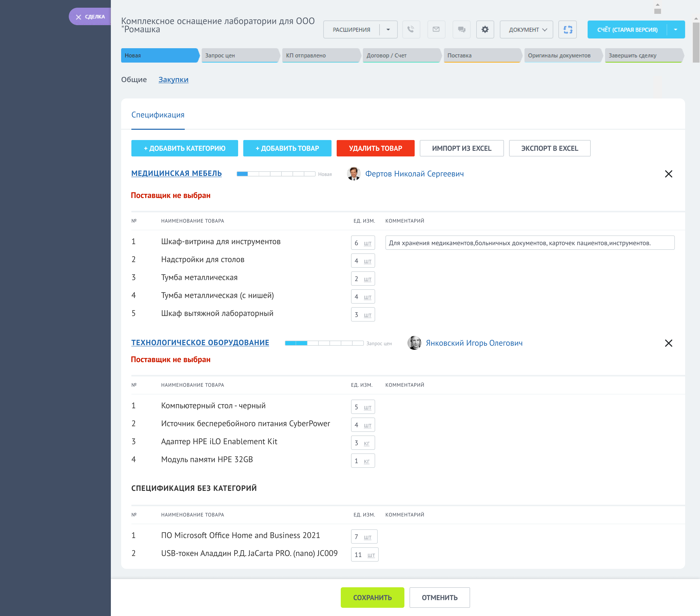Click quantity field for Шкаф-витрина
Image resolution: width=700 pixels, height=616 pixels.
coord(357,242)
